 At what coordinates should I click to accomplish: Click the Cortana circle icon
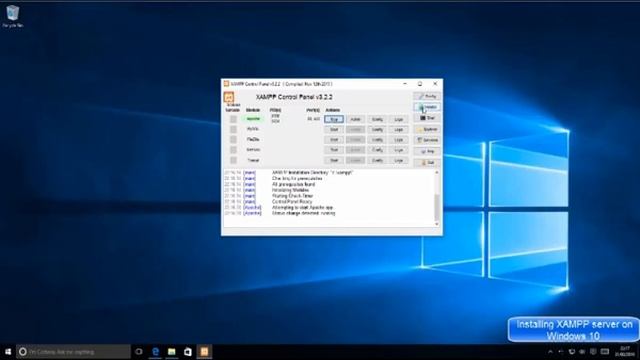coord(23,351)
